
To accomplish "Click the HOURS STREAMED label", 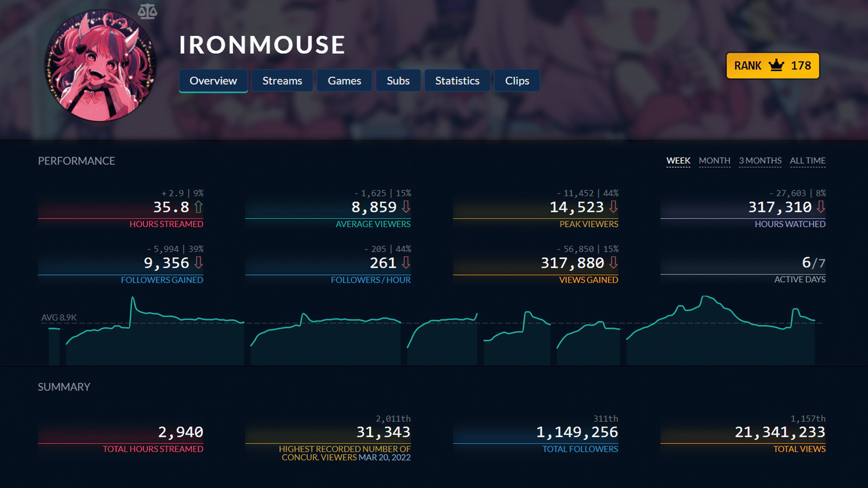I will click(166, 224).
